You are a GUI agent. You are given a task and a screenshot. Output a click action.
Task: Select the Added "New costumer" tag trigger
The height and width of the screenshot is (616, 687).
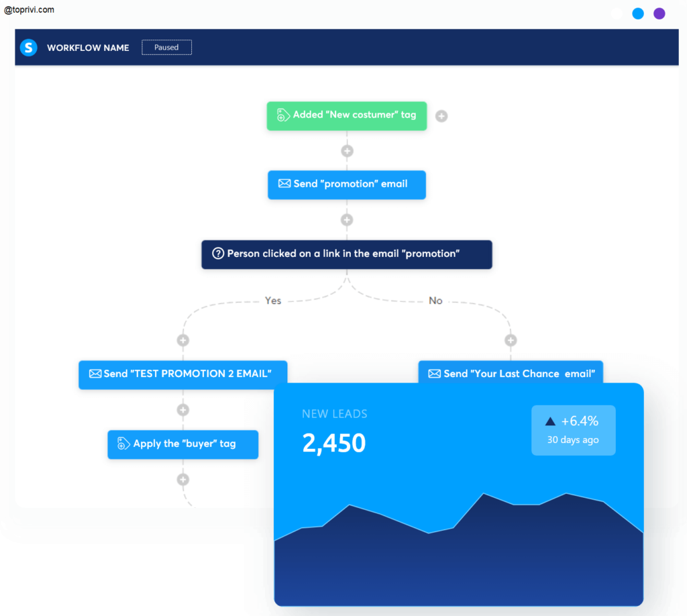click(x=347, y=115)
